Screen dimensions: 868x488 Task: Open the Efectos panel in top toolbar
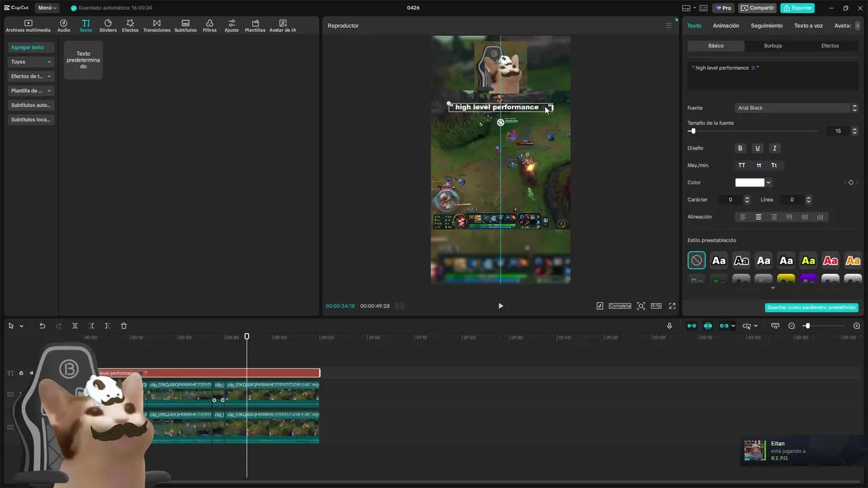[x=130, y=26]
